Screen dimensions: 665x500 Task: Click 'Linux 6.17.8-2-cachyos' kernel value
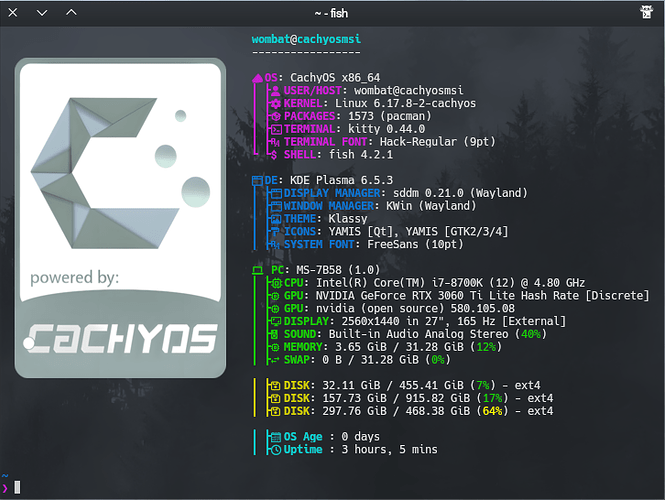tap(405, 103)
